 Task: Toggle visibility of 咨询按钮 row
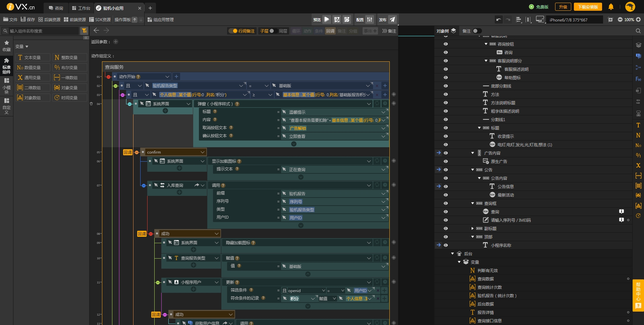tap(446, 44)
